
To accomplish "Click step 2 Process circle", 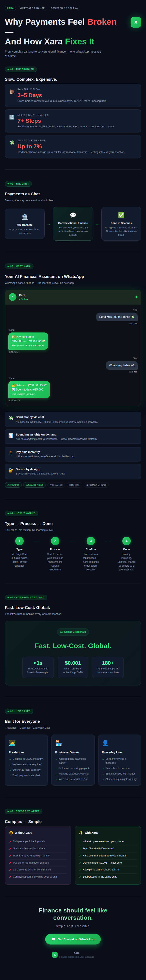I will (x=55, y=541).
